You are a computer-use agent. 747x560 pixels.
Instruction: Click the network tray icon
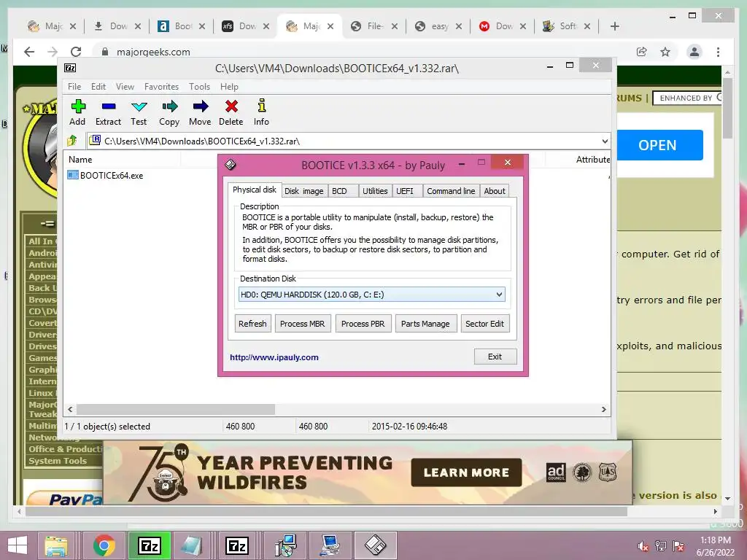tap(661, 546)
